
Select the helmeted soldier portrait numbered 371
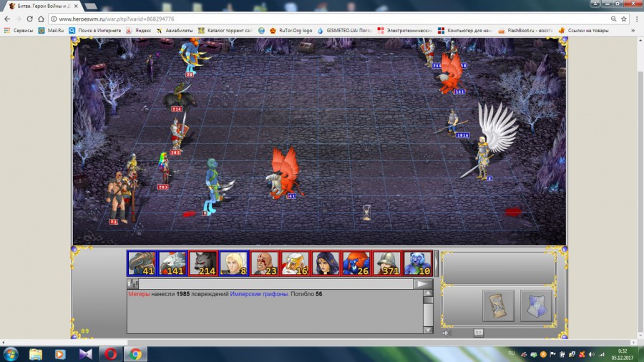(386, 263)
